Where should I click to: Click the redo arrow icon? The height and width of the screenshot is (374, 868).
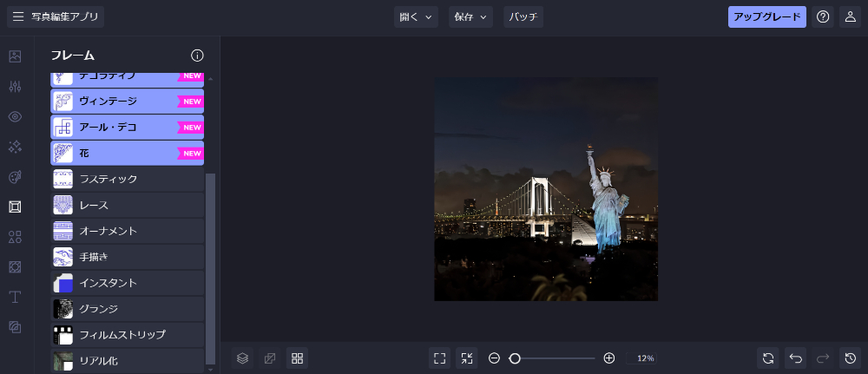(823, 358)
